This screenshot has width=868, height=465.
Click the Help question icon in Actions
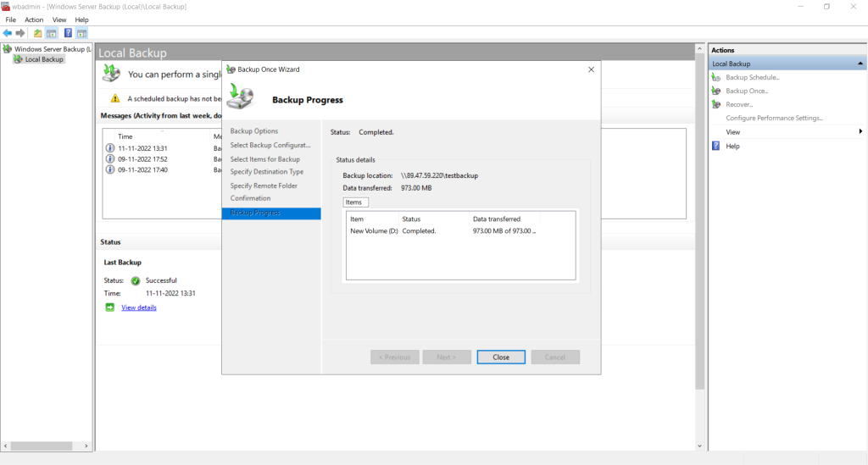pos(715,146)
